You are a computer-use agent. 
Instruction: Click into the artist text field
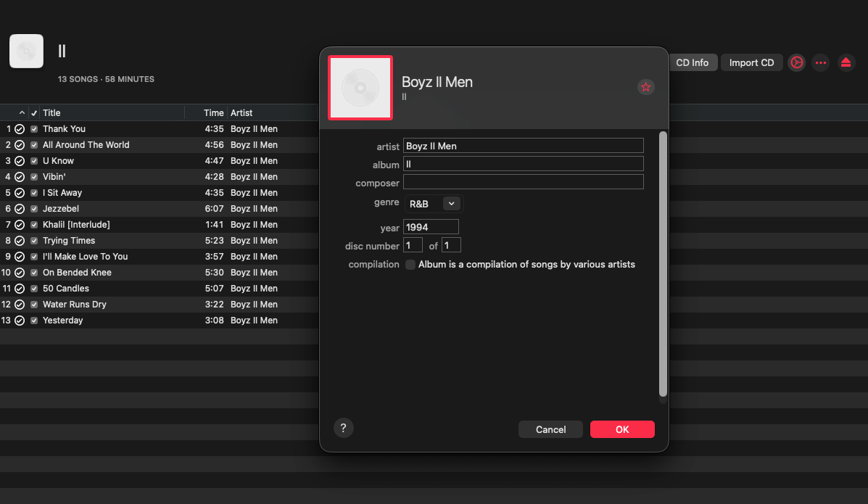(523, 146)
